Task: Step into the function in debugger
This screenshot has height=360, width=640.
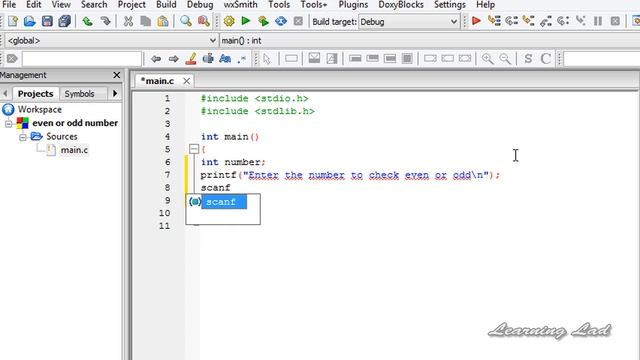Action: pos(528,21)
